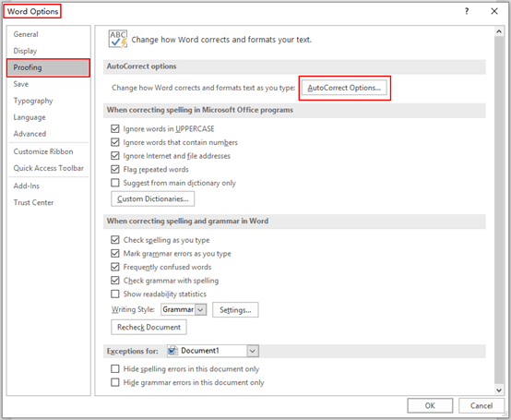This screenshot has width=511, height=420.
Task: Close the Word Options dialog with X
Action: pyautogui.click(x=494, y=11)
